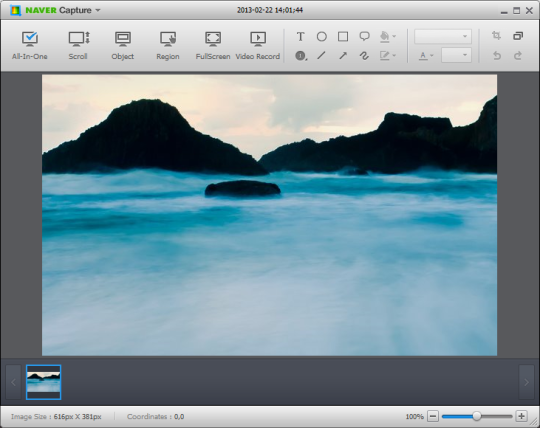Screen dimensions: 540x428
Task: Click the Video Record button
Action: click(258, 45)
